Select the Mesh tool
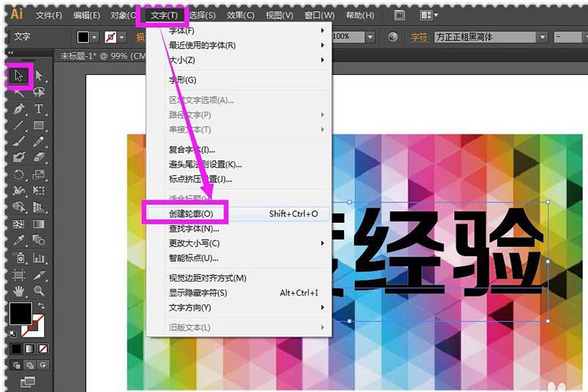The height and width of the screenshot is (392, 588). pyautogui.click(x=19, y=224)
